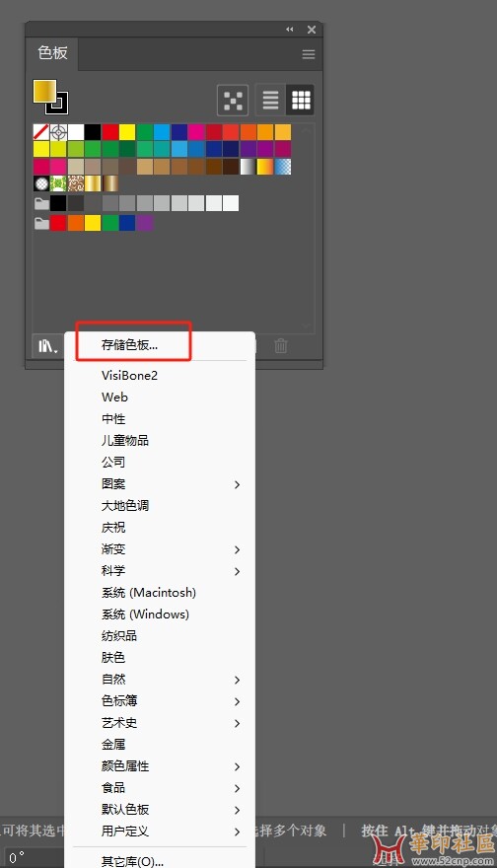Collapse the panel with double-arrow icon

tap(290, 30)
